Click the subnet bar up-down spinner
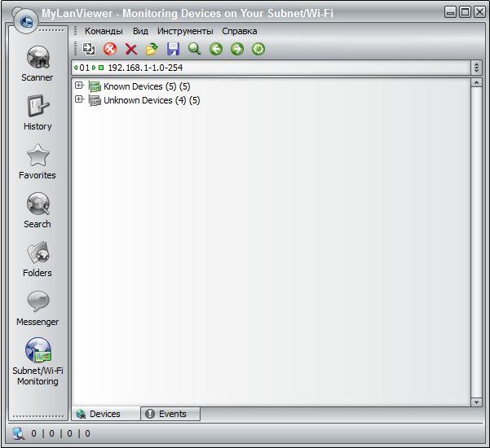The height and width of the screenshot is (448, 490). point(476,68)
